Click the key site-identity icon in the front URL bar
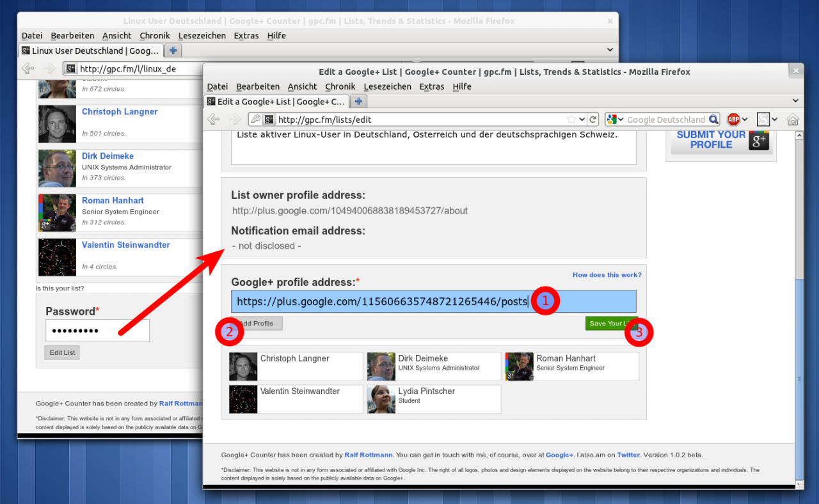This screenshot has height=504, width=819. tap(255, 120)
